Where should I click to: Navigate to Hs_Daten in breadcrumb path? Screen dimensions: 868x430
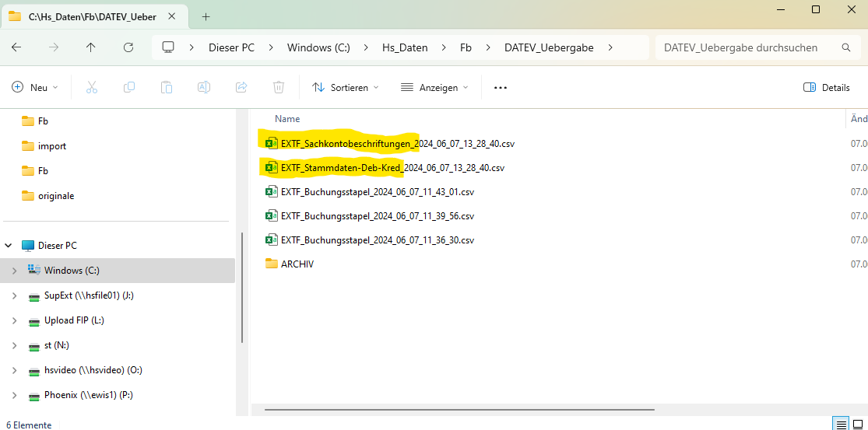405,47
